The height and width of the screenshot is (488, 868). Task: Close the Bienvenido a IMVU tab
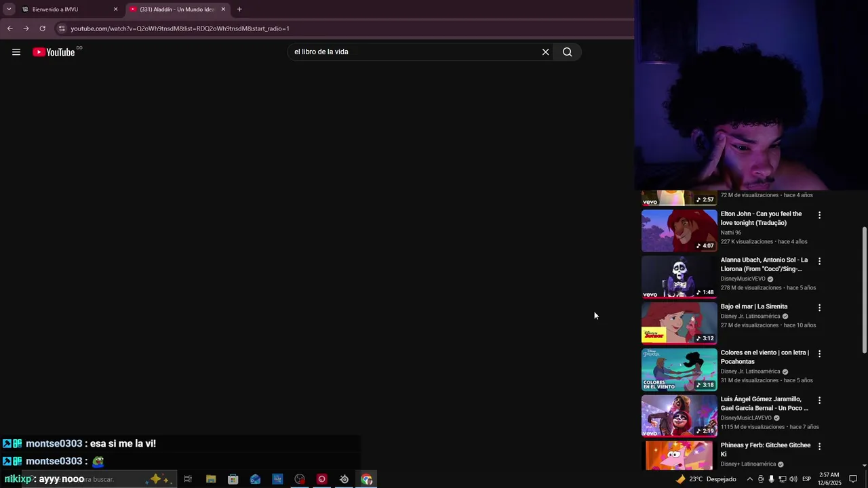click(115, 9)
